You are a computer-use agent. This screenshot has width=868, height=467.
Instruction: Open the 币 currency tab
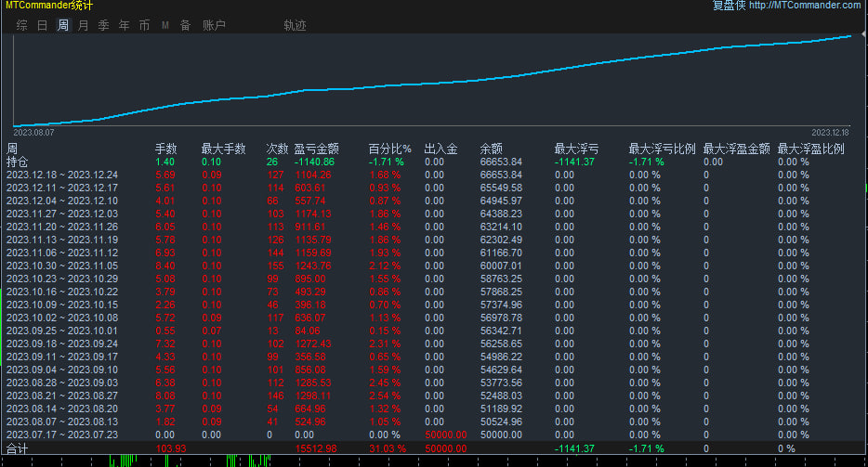coord(144,25)
